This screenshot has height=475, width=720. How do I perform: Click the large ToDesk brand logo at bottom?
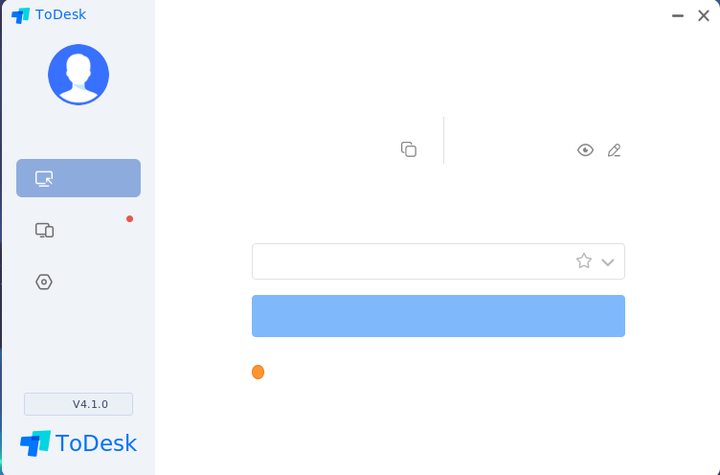[35, 443]
